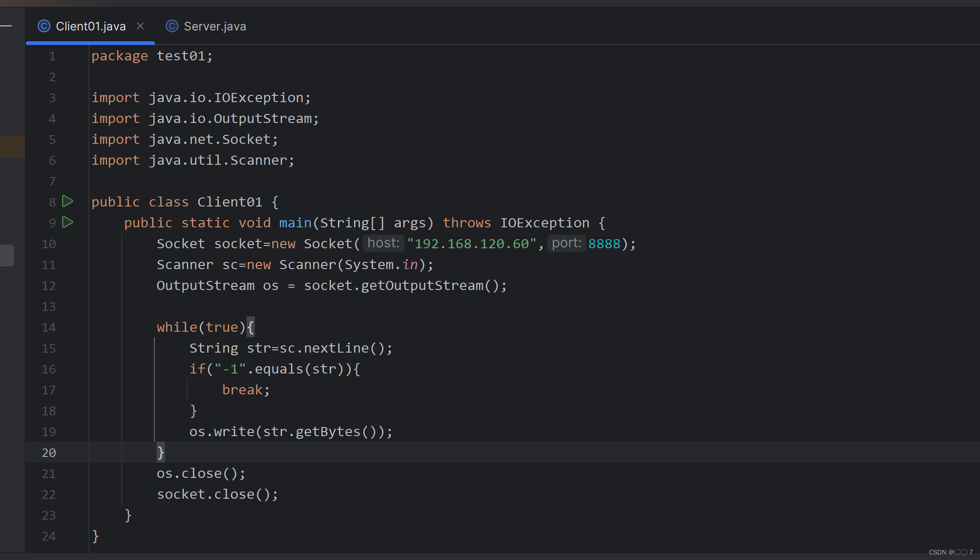
Task: Click the break keyword on line 17
Action: 242,390
